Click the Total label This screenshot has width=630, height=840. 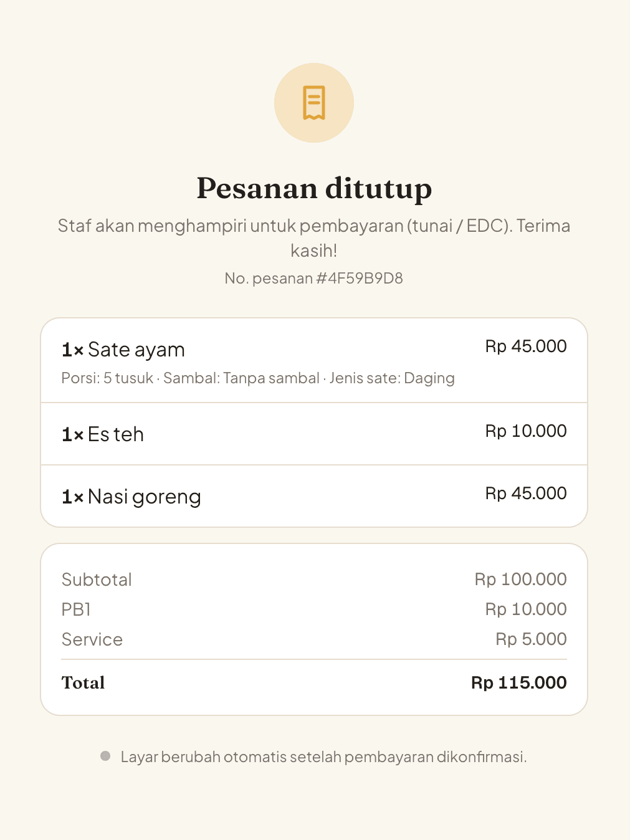[x=83, y=683]
